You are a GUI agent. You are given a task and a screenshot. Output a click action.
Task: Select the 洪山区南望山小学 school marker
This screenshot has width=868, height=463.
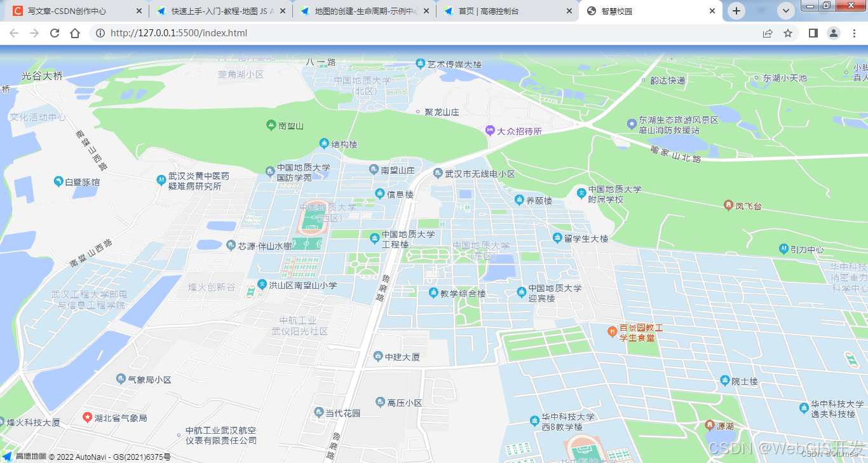pyautogui.click(x=262, y=284)
